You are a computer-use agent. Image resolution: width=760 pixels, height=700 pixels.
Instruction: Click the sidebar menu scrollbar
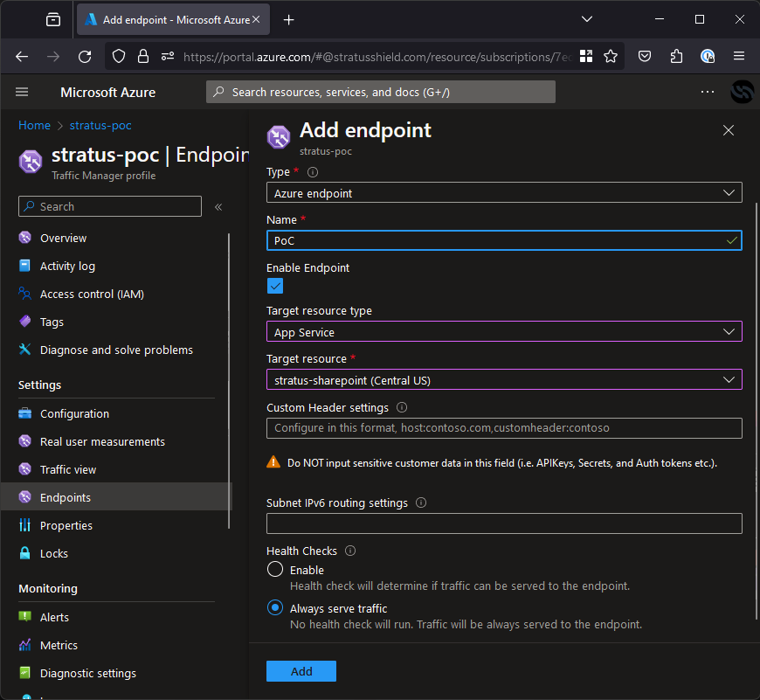coord(229,381)
